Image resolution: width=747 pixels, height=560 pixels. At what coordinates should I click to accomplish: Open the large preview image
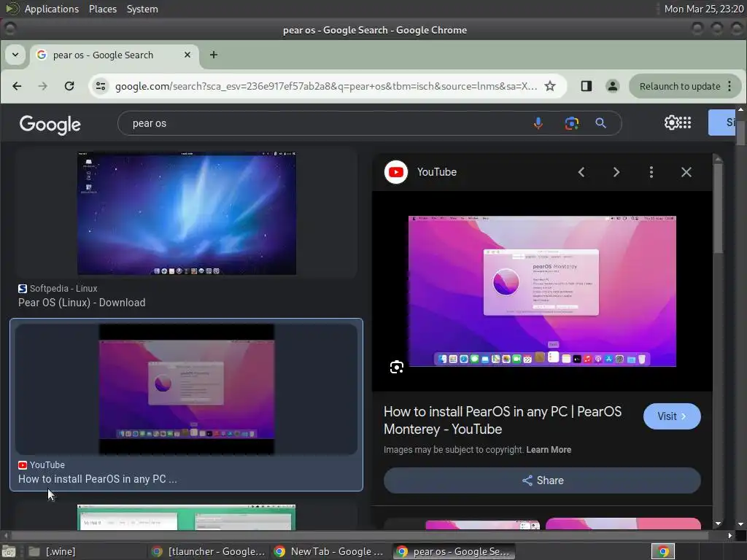point(542,292)
